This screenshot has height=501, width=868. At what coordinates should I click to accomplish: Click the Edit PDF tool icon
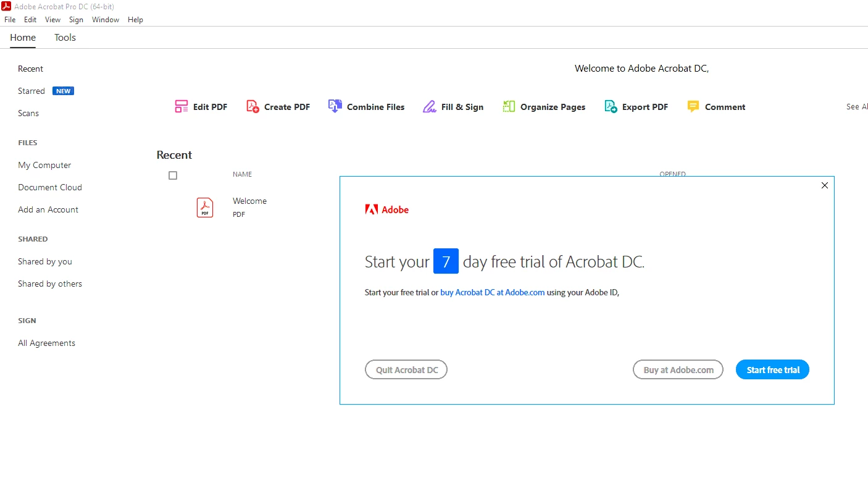coord(182,107)
